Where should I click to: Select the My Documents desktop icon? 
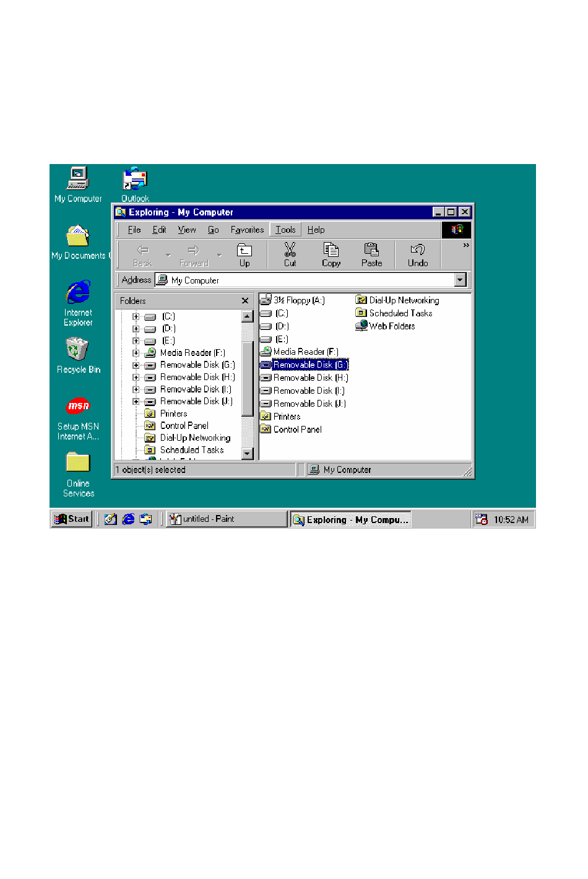click(78, 242)
